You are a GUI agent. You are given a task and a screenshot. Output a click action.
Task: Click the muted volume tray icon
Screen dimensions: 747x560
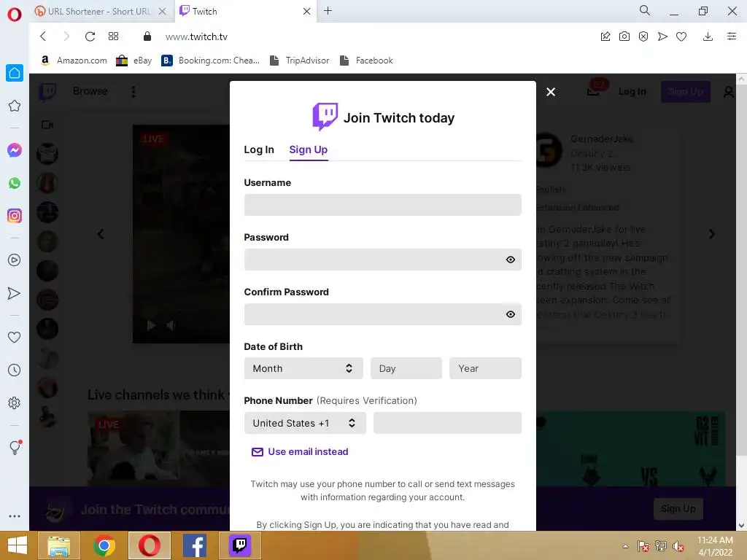(x=678, y=546)
